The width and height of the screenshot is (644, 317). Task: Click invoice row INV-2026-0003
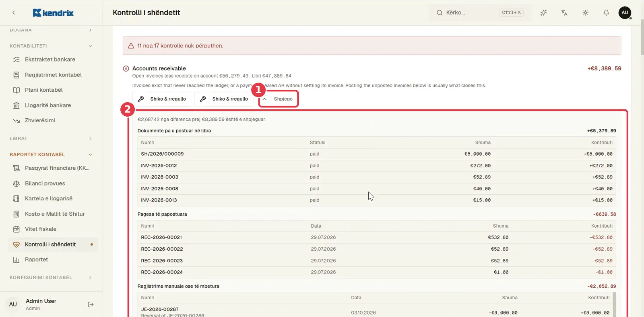pos(377,177)
